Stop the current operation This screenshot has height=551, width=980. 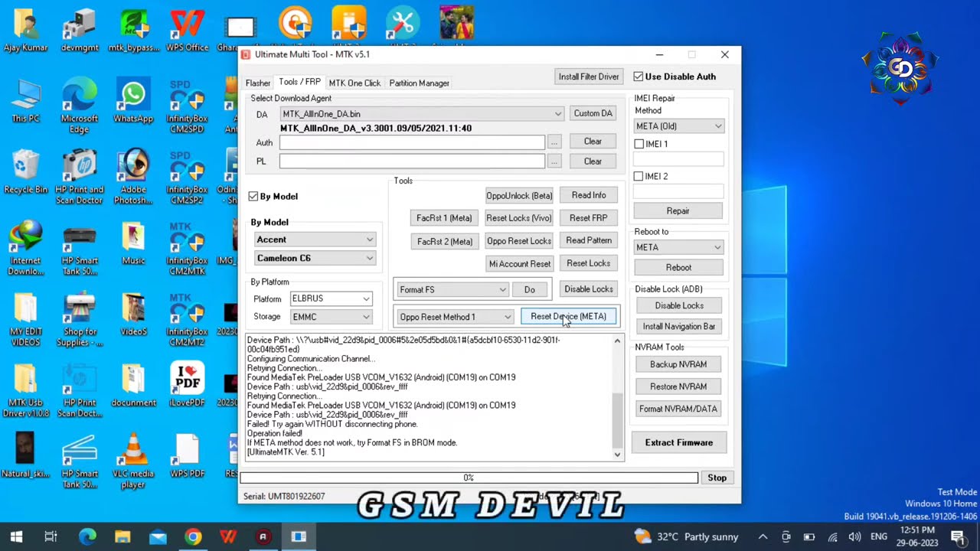tap(717, 478)
